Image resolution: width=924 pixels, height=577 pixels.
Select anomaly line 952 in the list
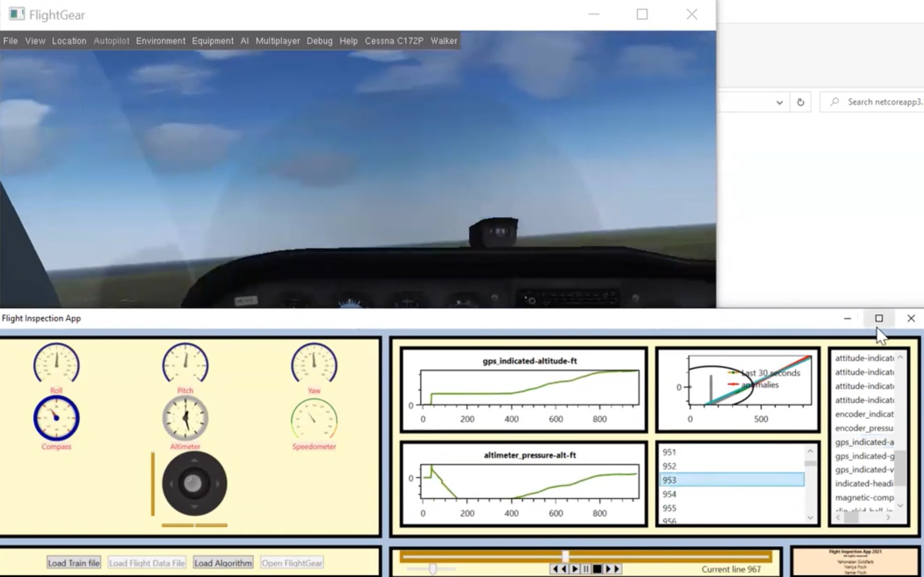point(732,466)
